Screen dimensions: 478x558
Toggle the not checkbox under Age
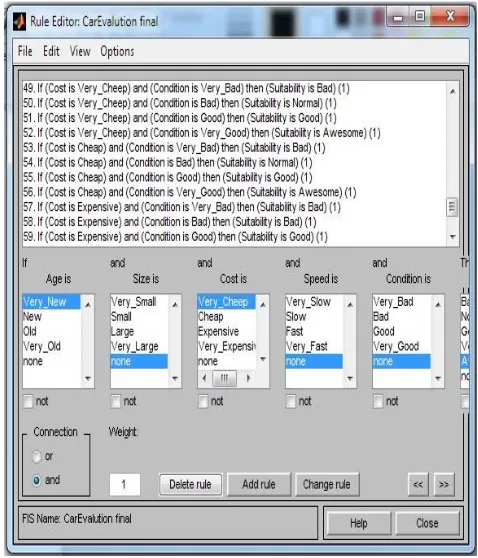[28, 402]
